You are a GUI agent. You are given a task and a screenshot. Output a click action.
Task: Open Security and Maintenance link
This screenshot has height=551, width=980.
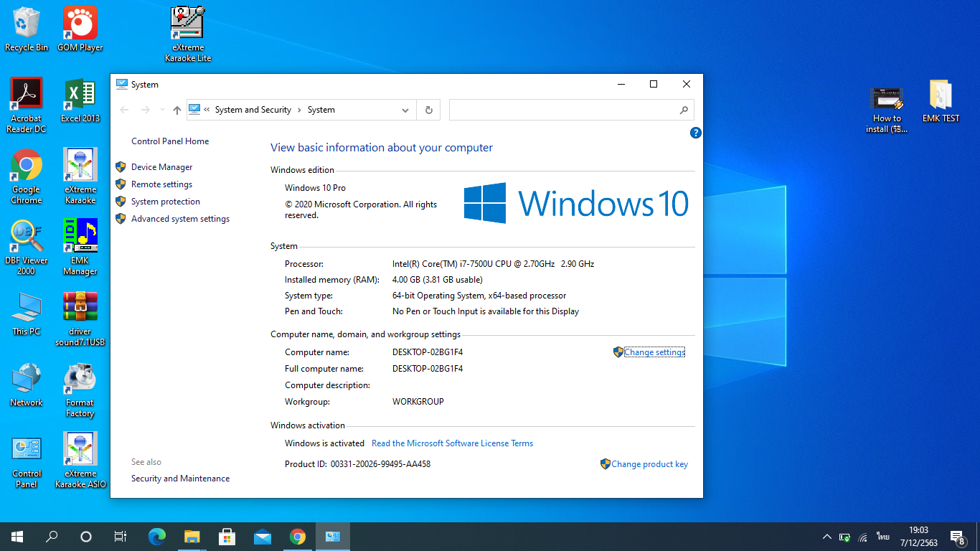(x=180, y=479)
